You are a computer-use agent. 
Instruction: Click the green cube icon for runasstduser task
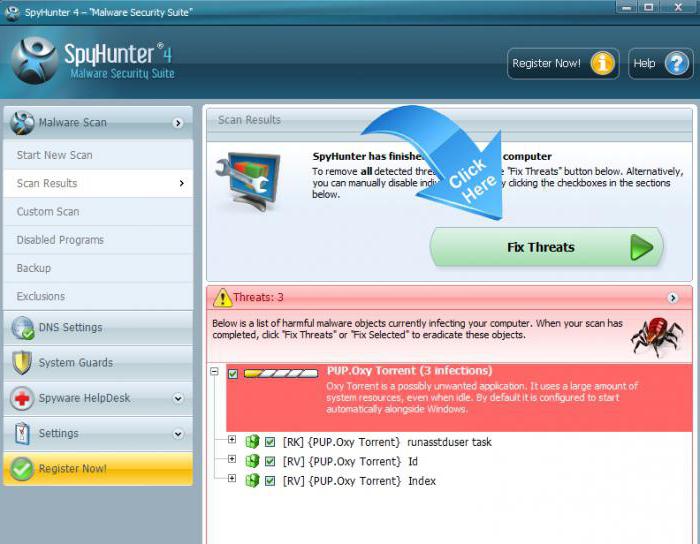pos(252,442)
